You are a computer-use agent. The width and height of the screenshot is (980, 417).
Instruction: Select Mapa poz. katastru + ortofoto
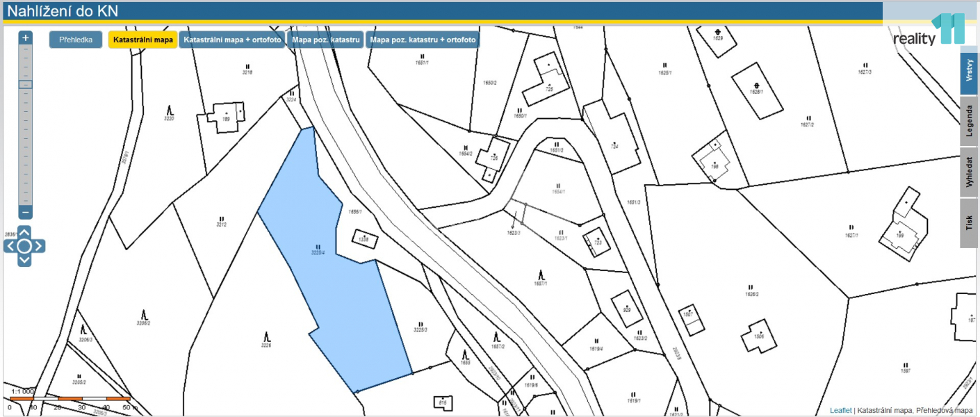point(423,40)
